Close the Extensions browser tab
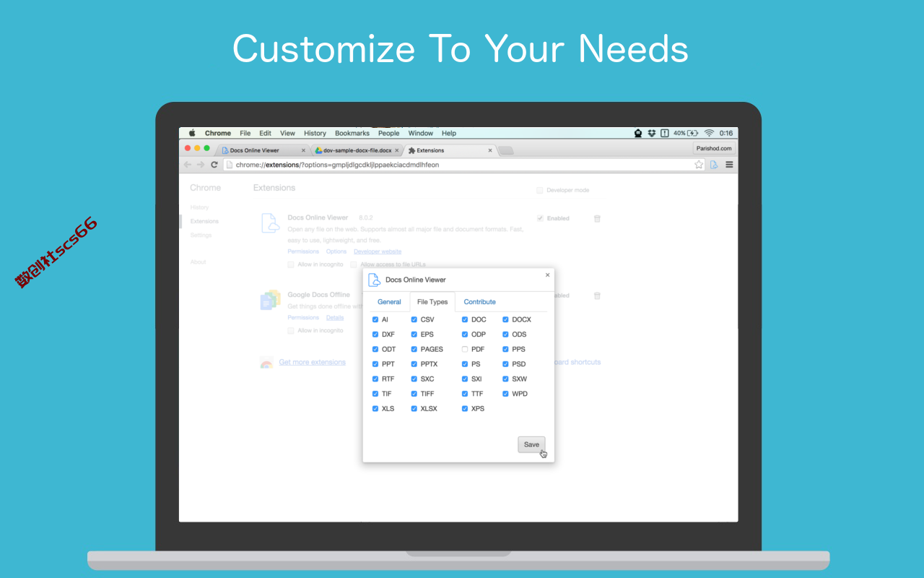Image resolution: width=924 pixels, height=578 pixels. [x=490, y=150]
